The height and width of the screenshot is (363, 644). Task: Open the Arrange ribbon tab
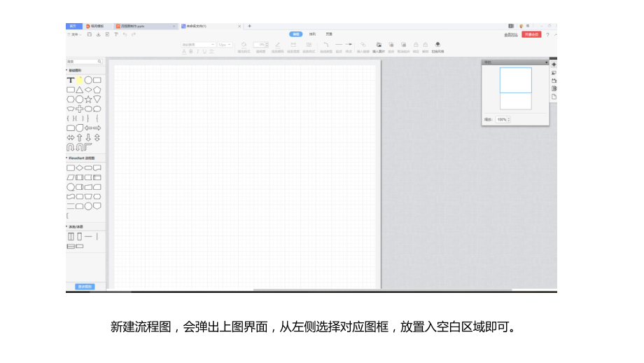(x=312, y=34)
